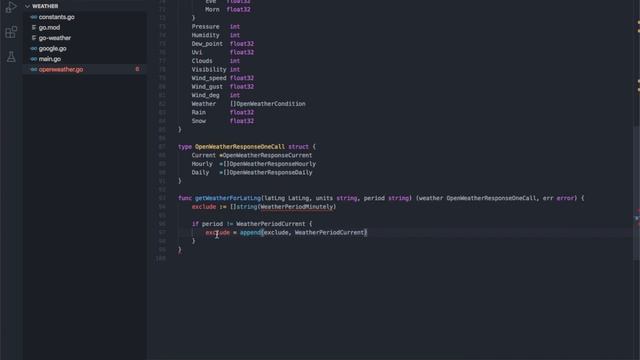
Task: Click the Snow field name
Action: click(x=199, y=121)
